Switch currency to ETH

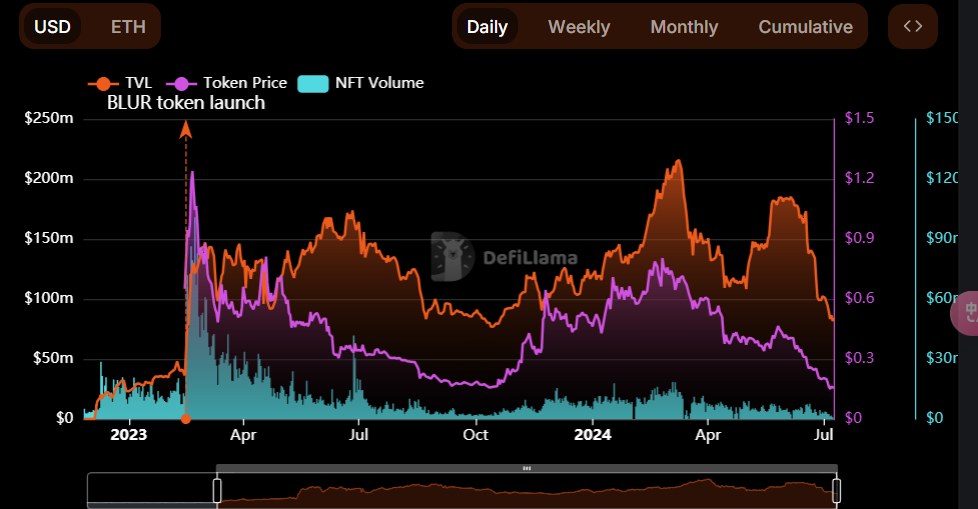pos(128,26)
